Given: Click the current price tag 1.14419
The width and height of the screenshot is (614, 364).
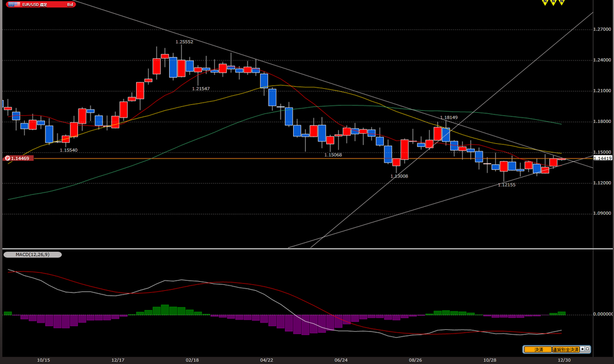Looking at the screenshot, I should point(603,158).
